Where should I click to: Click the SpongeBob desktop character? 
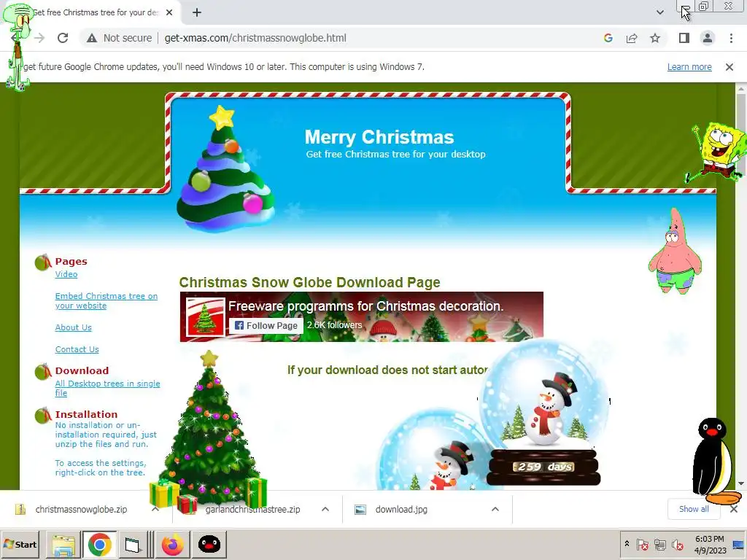pyautogui.click(x=718, y=152)
